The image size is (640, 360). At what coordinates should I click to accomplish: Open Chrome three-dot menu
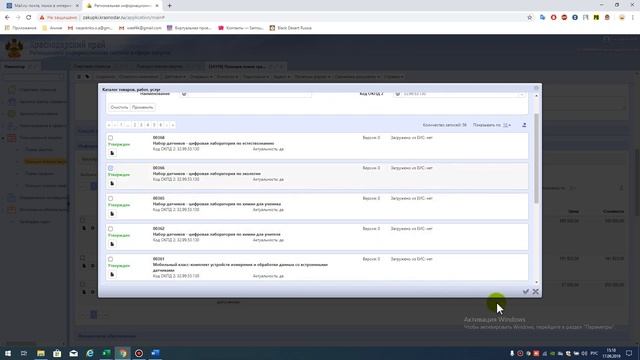pos(633,18)
